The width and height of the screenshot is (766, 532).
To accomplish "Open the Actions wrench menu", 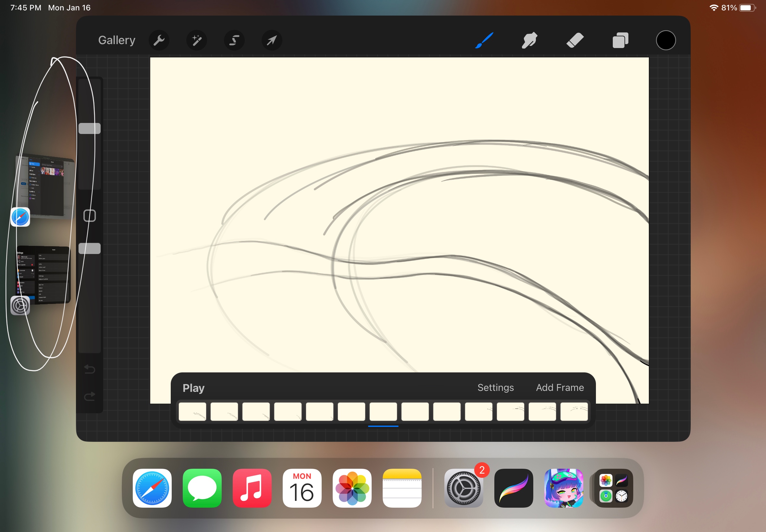I will pyautogui.click(x=159, y=40).
